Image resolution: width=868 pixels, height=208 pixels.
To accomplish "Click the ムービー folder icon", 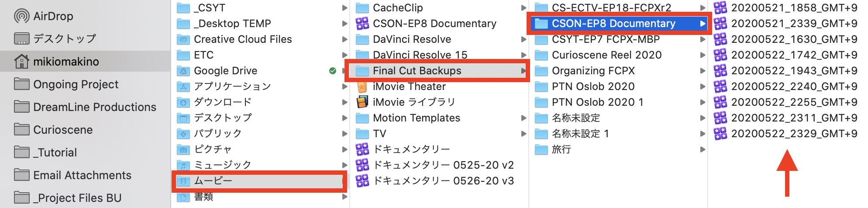I will 183,181.
